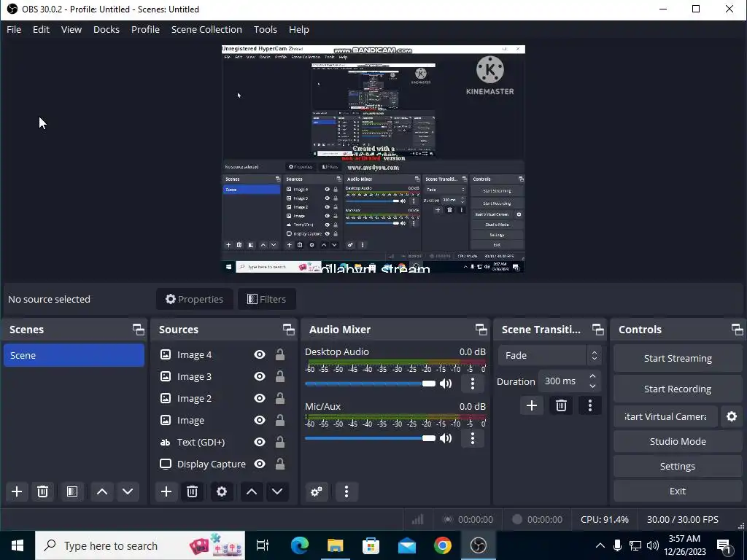Open File Explorer from taskbar
This screenshot has height=560, width=747.
[x=335, y=545]
